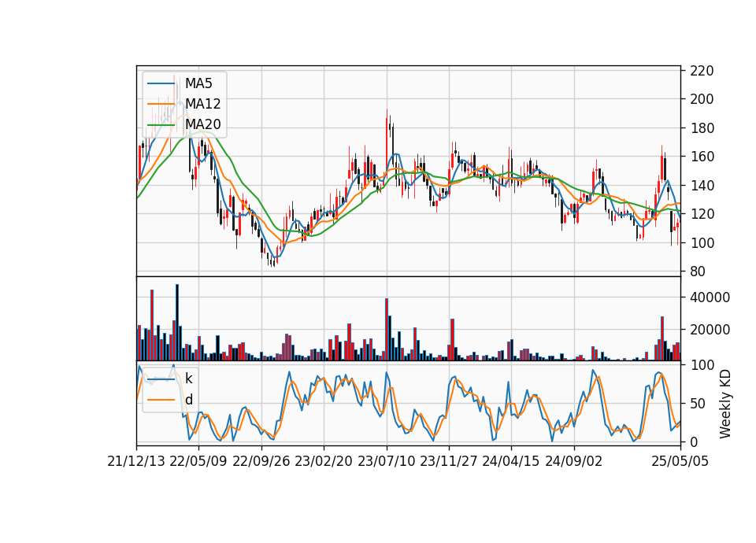Click the 23/02/20 date label
This screenshot has height=543, width=756.
coord(324,461)
